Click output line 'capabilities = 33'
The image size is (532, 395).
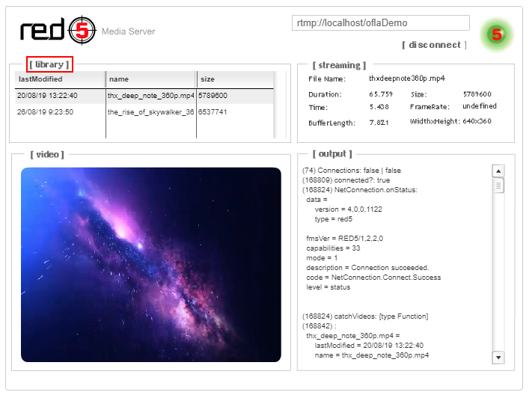pos(333,248)
